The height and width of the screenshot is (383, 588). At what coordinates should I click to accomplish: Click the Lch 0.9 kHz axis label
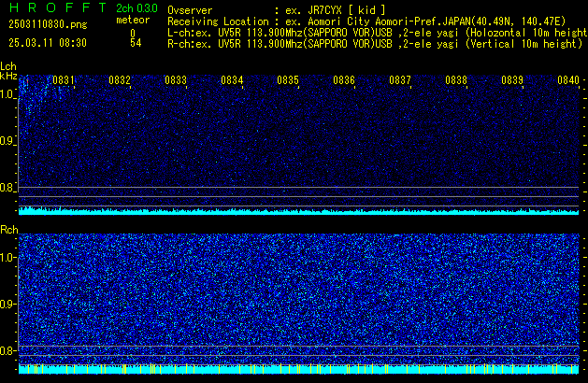(x=7, y=141)
